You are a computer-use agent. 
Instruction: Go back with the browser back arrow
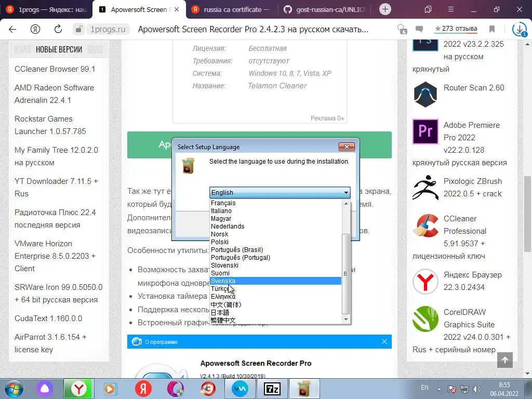12,29
